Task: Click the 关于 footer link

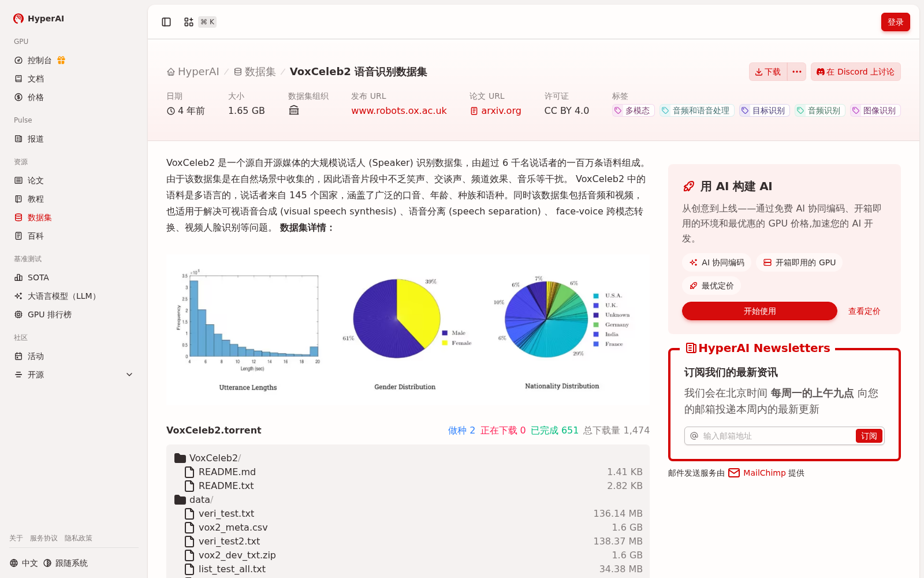Action: (x=16, y=538)
